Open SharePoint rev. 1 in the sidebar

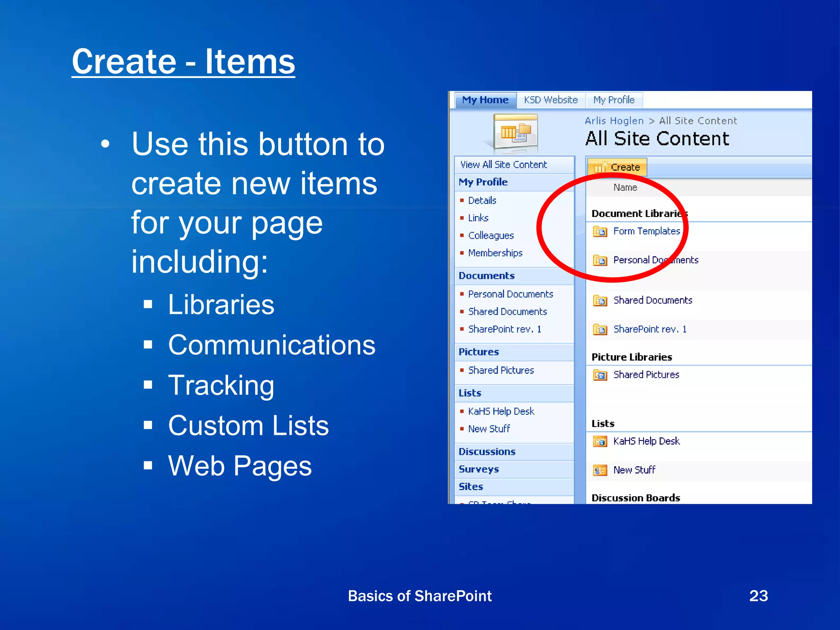[505, 329]
